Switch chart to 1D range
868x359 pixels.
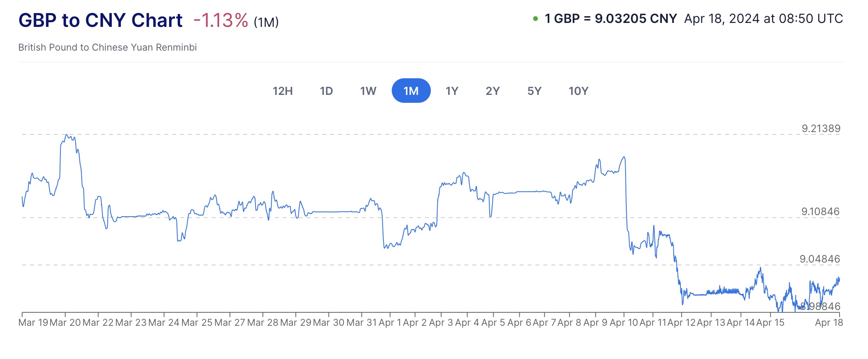326,91
